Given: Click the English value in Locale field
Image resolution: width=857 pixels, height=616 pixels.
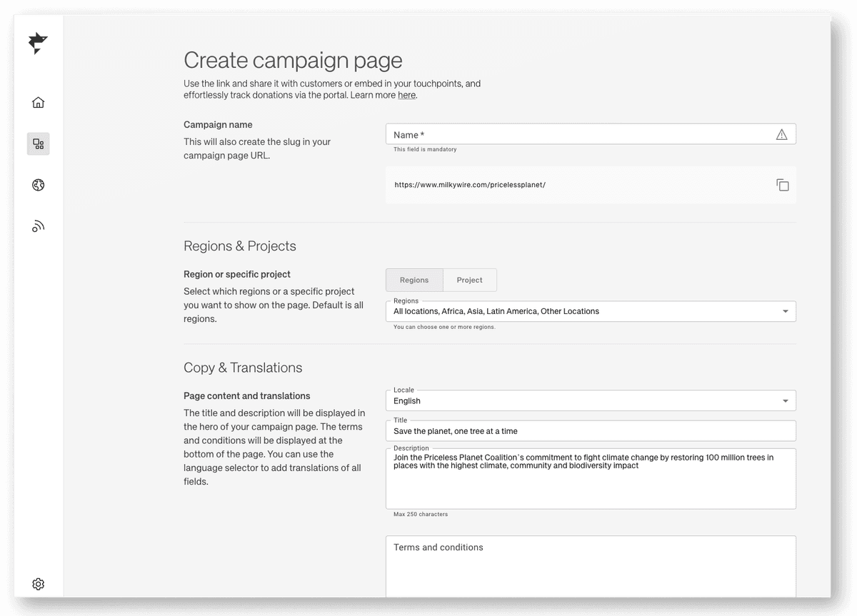Looking at the screenshot, I should (x=407, y=401).
